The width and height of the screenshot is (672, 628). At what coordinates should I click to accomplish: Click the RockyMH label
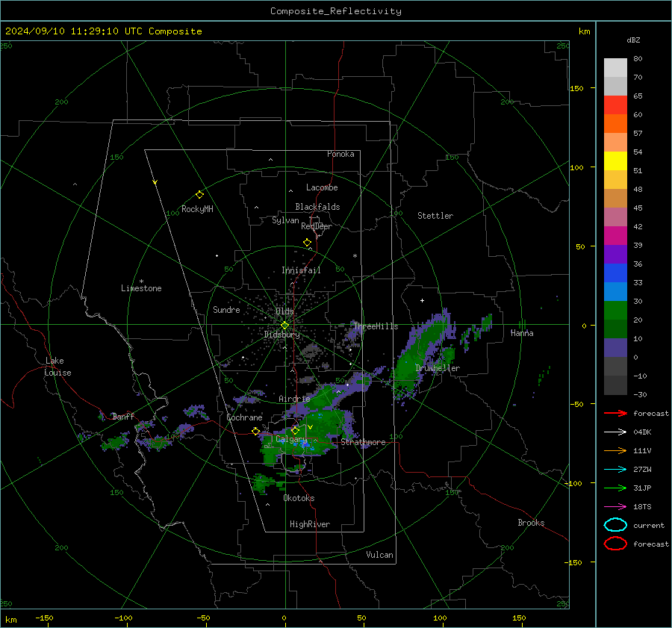click(x=197, y=209)
